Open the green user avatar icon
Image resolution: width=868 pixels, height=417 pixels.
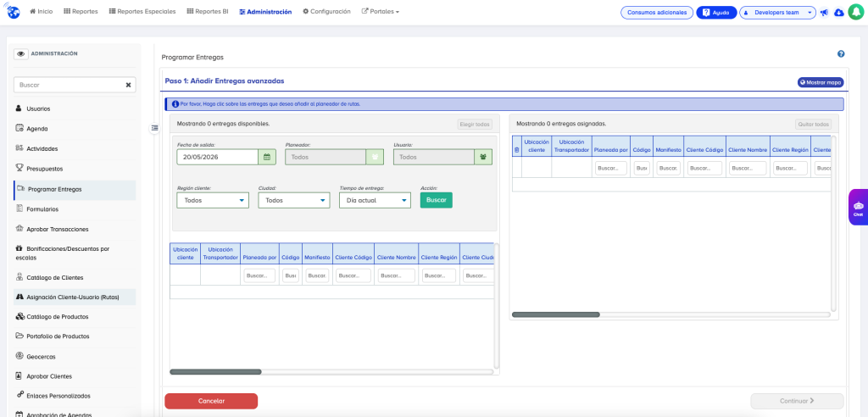coord(856,12)
